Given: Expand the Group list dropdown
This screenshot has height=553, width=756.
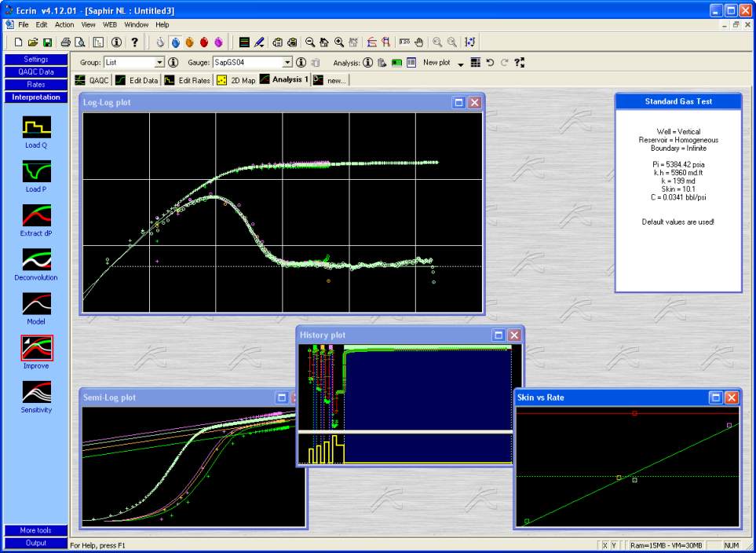Looking at the screenshot, I should [159, 62].
